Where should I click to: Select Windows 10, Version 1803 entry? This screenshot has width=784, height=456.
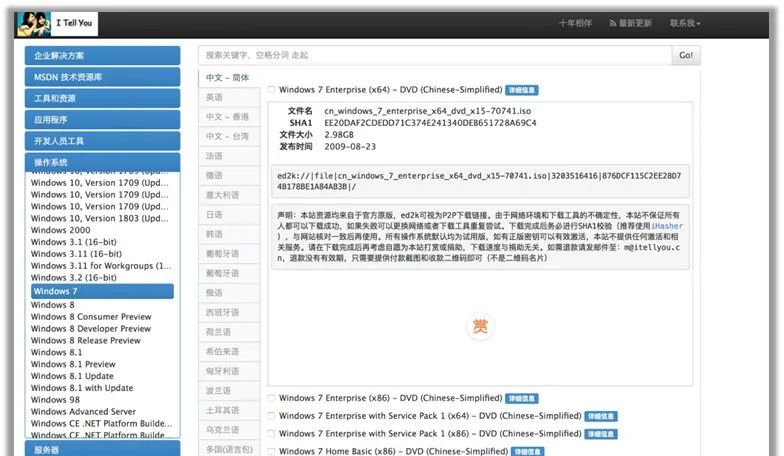tap(100, 218)
